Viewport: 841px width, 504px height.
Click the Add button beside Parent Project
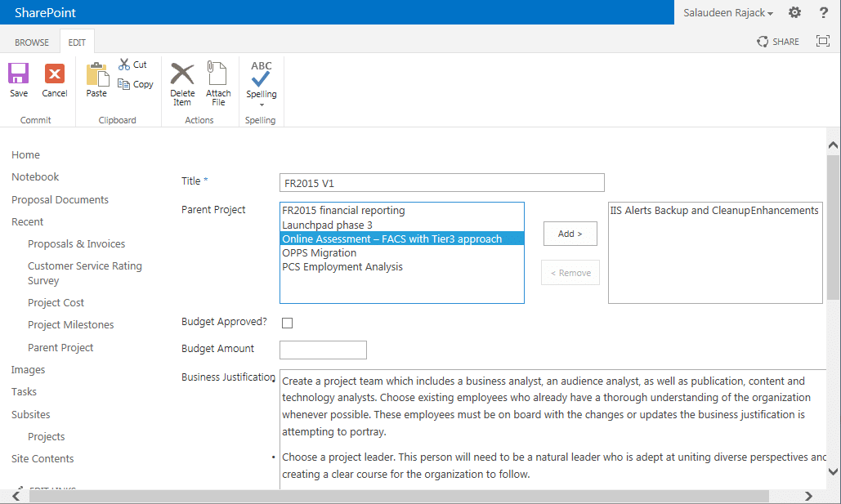(x=569, y=233)
